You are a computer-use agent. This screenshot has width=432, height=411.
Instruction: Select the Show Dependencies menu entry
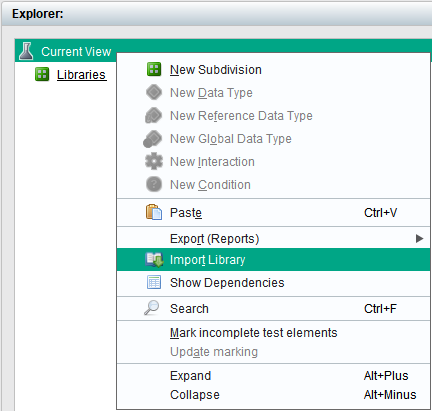[x=273, y=283]
